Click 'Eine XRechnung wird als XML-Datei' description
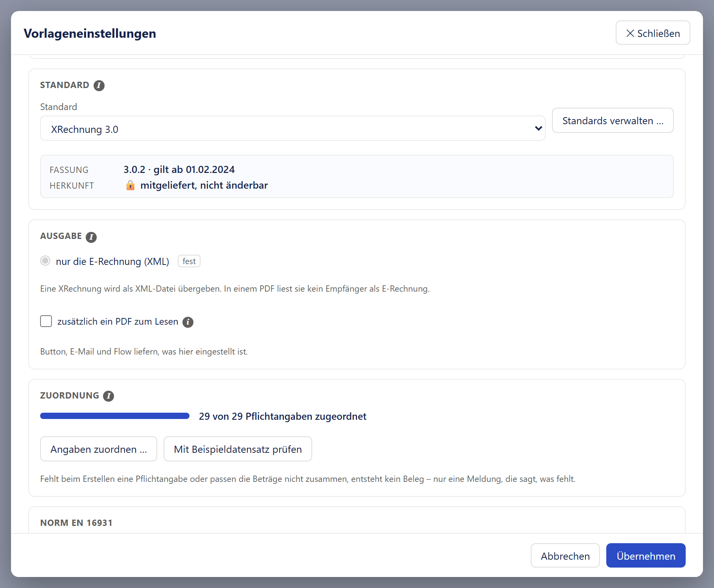Screen dimensions: 714x588 (235, 288)
